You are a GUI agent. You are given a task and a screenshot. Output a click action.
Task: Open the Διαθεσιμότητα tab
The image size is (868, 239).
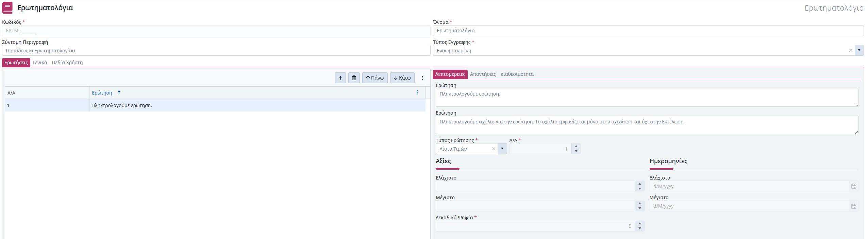pos(517,74)
